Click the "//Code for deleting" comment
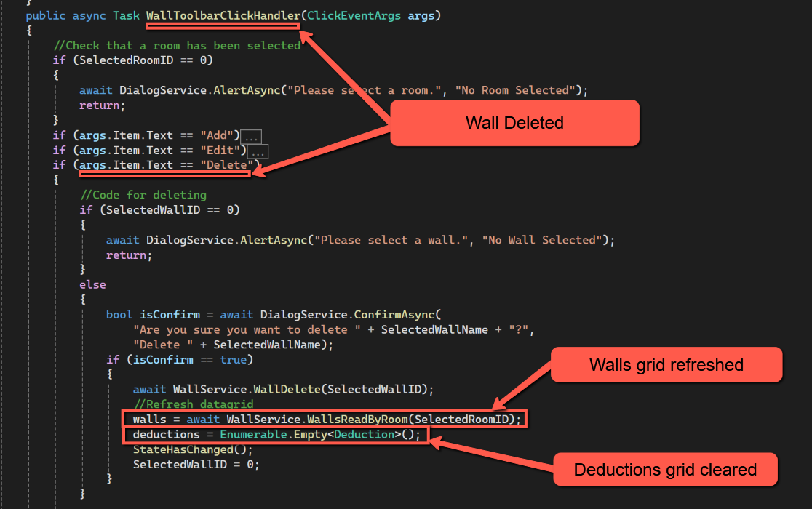Image resolution: width=812 pixels, height=509 pixels. point(143,195)
